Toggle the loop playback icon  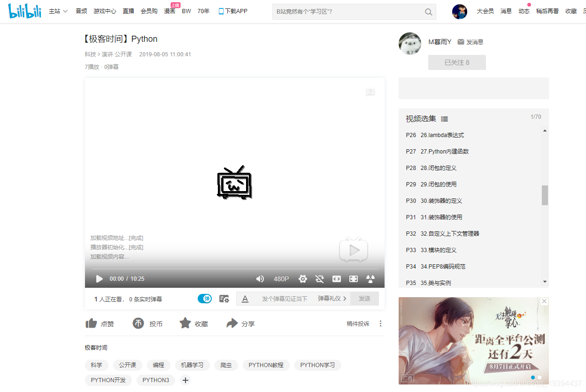click(320, 279)
